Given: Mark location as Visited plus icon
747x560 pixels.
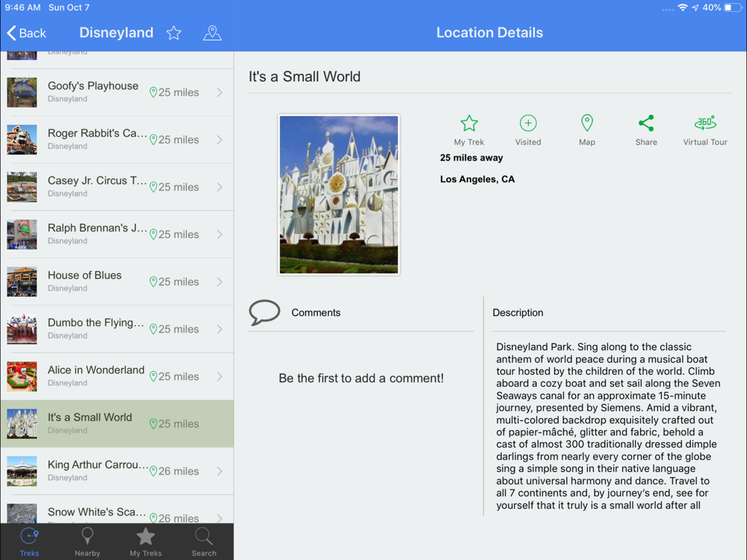Looking at the screenshot, I should coord(528,123).
